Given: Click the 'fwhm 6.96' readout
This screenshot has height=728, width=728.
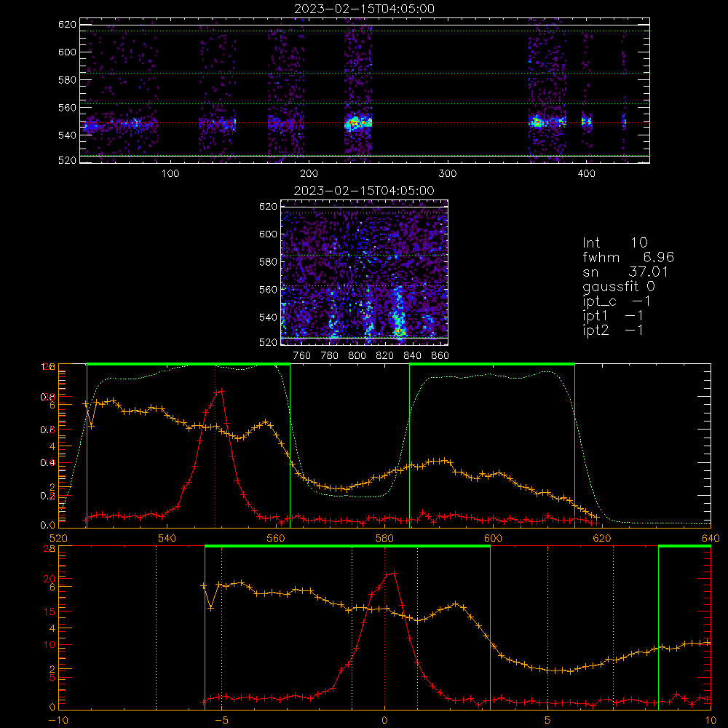Looking at the screenshot, I should point(628,257).
